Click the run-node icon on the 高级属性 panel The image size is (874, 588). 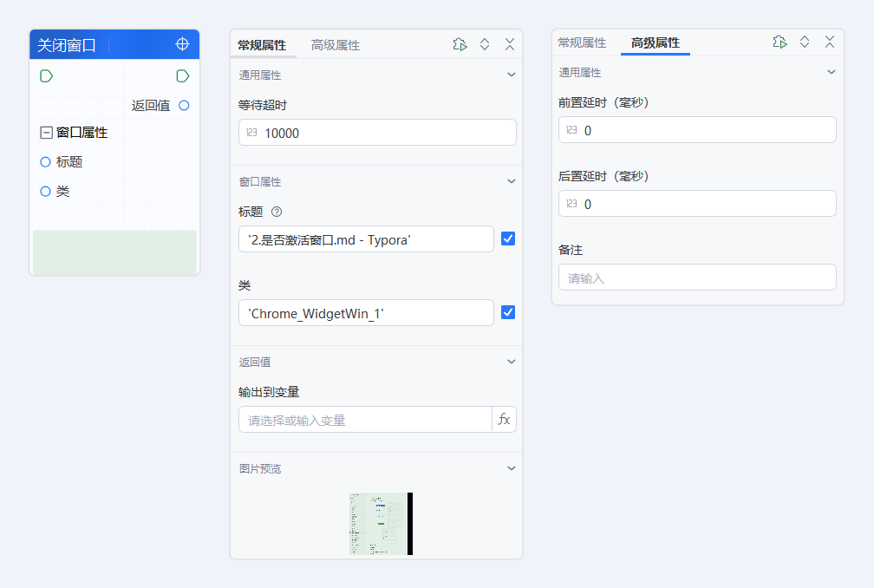coord(779,41)
